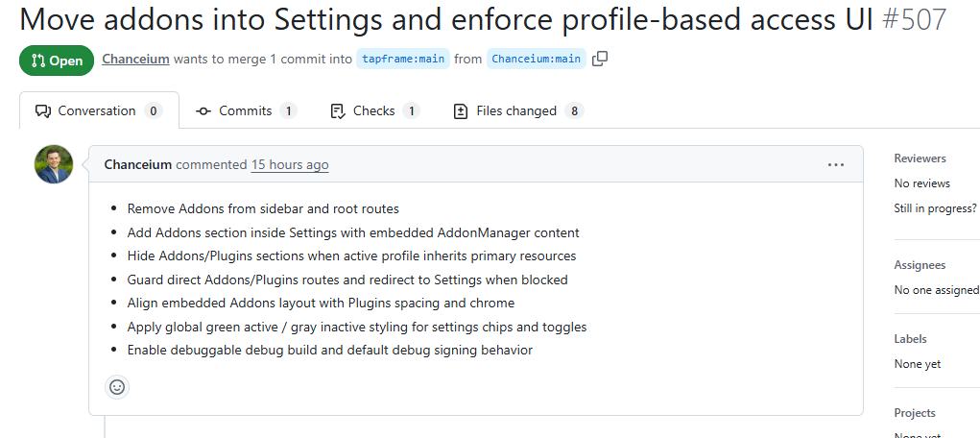Viewport: 980px width, 438px height.
Task: Click Chanceium's profile avatar
Action: 54,164
